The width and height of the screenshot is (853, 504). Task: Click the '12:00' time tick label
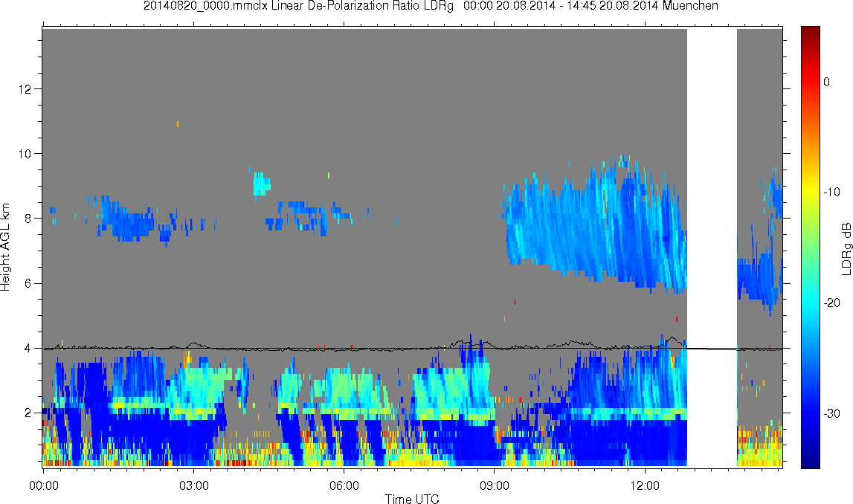(x=646, y=485)
